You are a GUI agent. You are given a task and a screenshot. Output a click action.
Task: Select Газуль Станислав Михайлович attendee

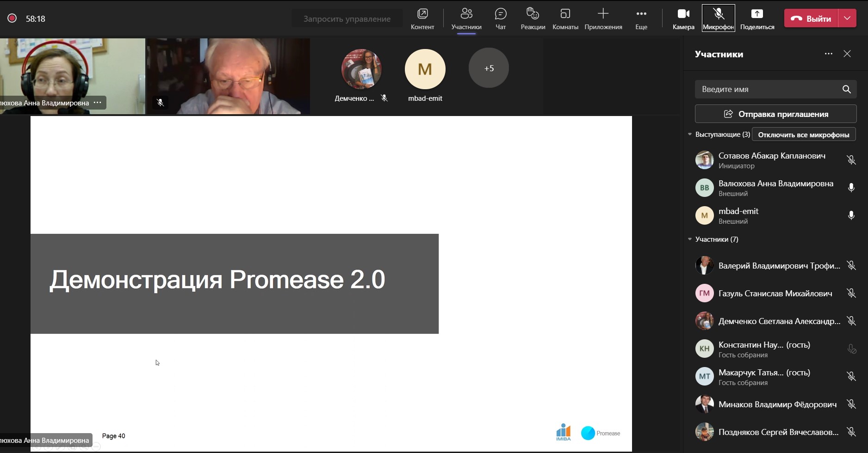click(x=775, y=293)
